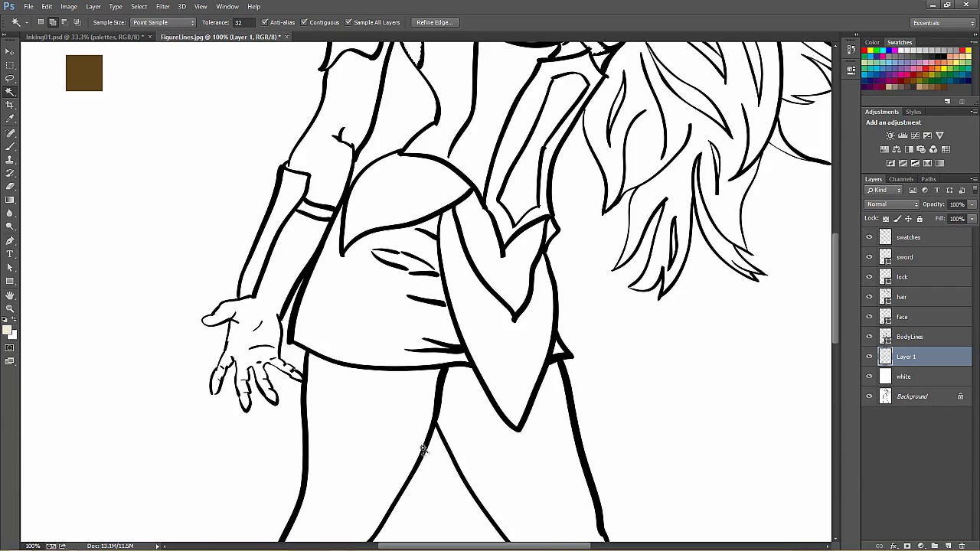Open the Essentials workspace dropdown
This screenshot has height=551, width=980.
tap(942, 23)
